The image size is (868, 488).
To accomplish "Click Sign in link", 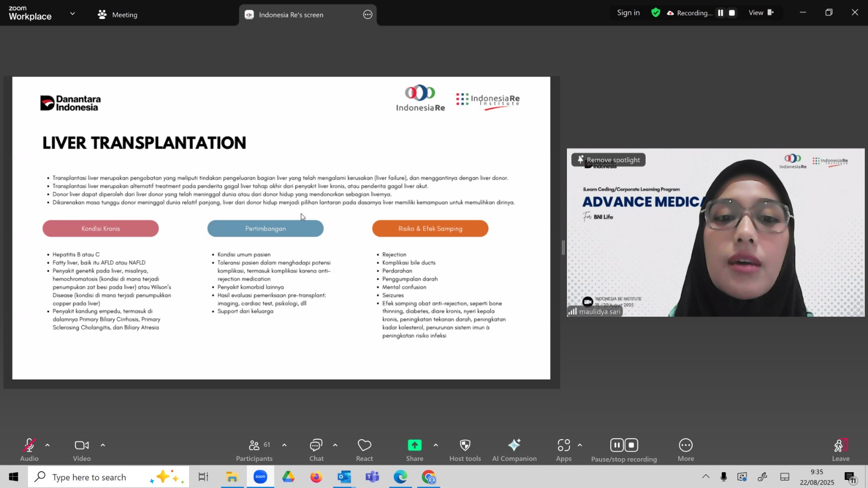I will pyautogui.click(x=628, y=13).
